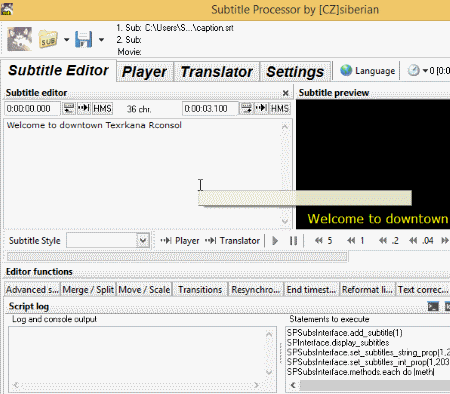Image resolution: width=450 pixels, height=394 pixels.
Task: Open the Advanced s... editor functions tab
Action: [32, 290]
